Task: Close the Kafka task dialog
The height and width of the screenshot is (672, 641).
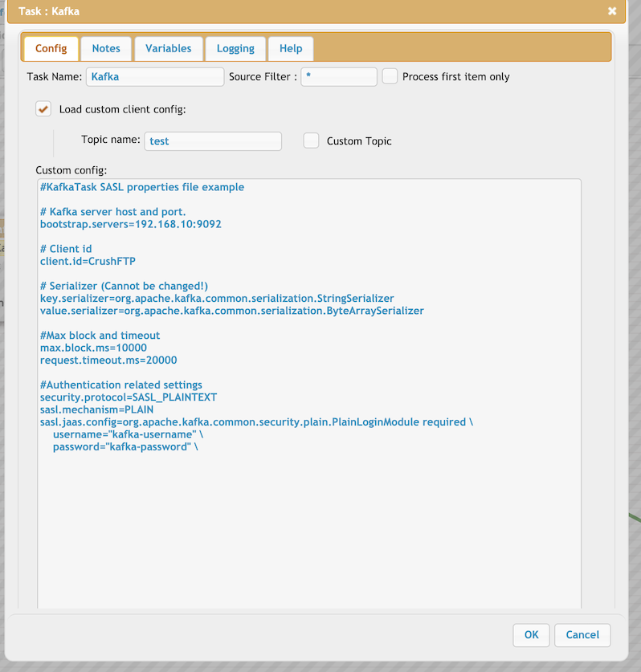Action: click(x=612, y=11)
